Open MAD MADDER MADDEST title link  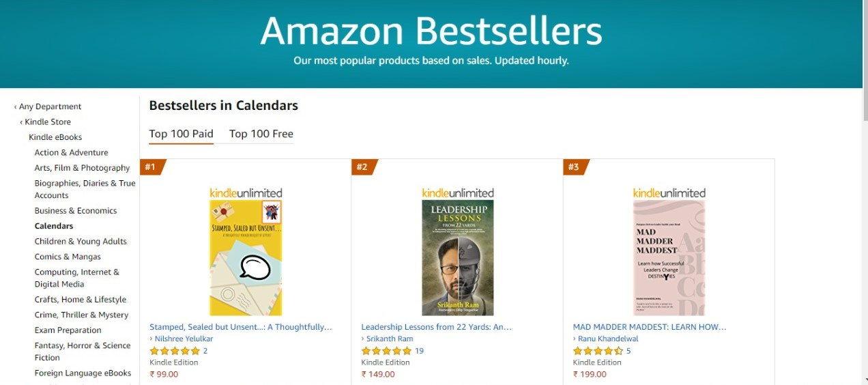tap(650, 327)
